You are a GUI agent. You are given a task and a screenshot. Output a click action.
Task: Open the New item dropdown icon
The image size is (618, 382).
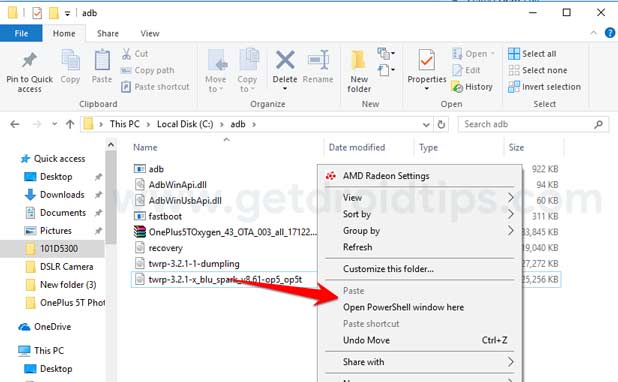[386, 54]
